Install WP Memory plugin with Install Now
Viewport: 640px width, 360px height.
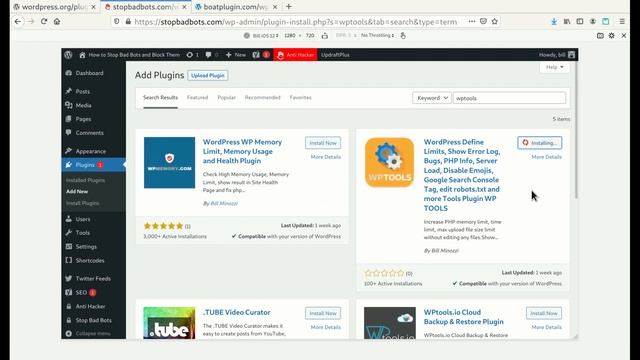(x=323, y=143)
